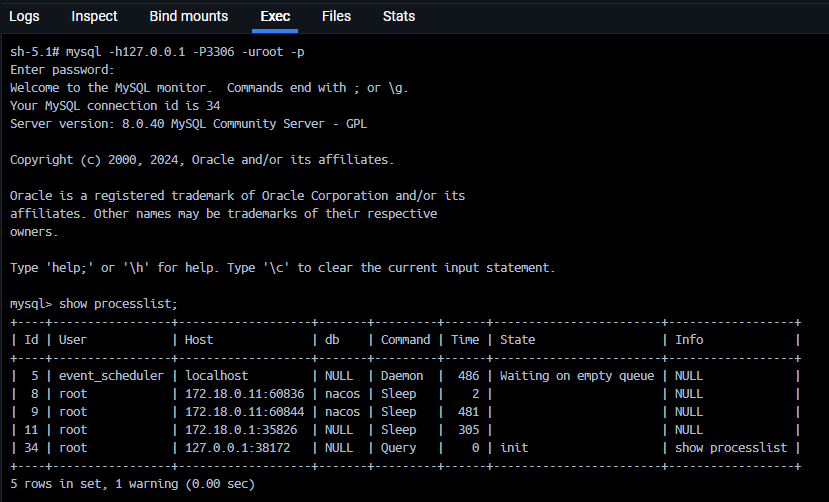Viewport: 829px width, 502px height.
Task: View the Stats tab
Action: tap(399, 16)
